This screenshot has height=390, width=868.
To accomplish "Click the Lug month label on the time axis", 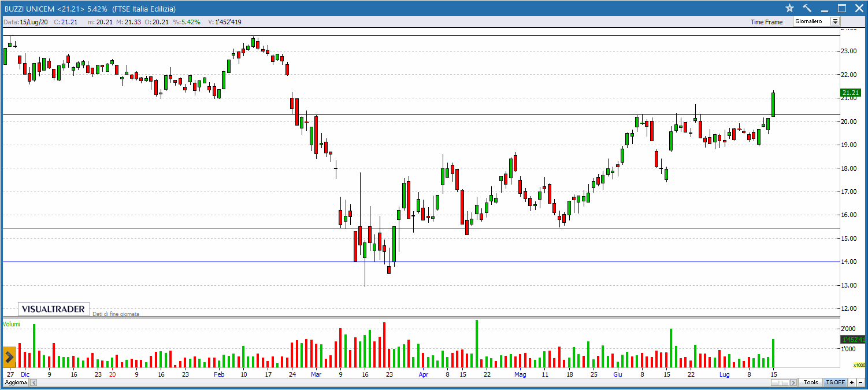I will pyautogui.click(x=724, y=374).
